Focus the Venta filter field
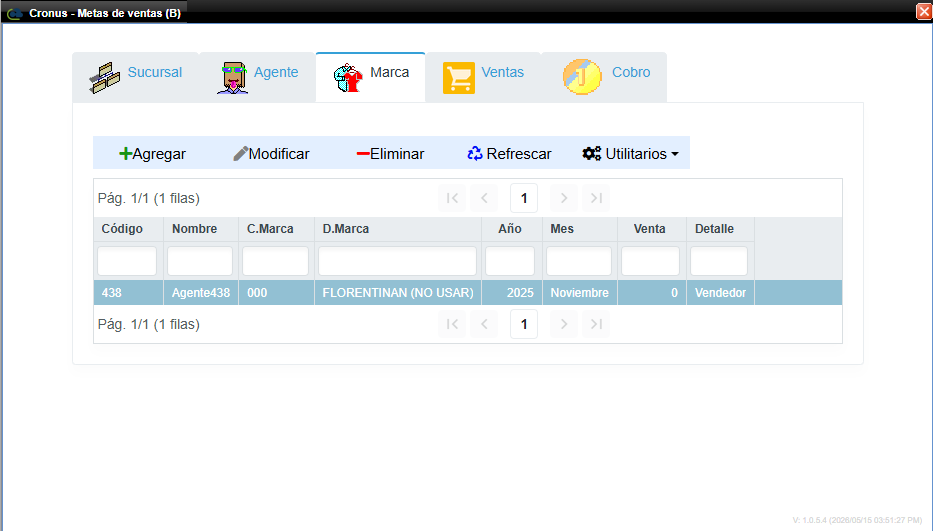The image size is (933, 531). 650,261
